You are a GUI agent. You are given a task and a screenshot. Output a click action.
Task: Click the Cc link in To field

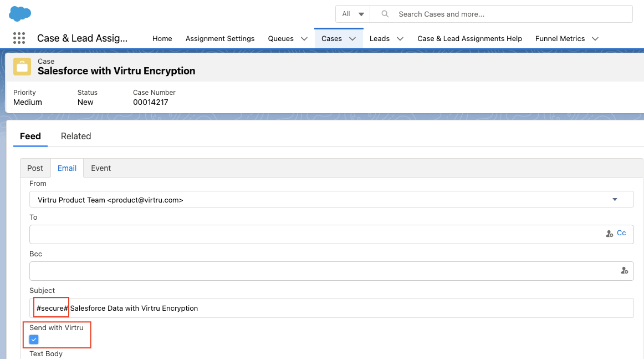click(621, 233)
